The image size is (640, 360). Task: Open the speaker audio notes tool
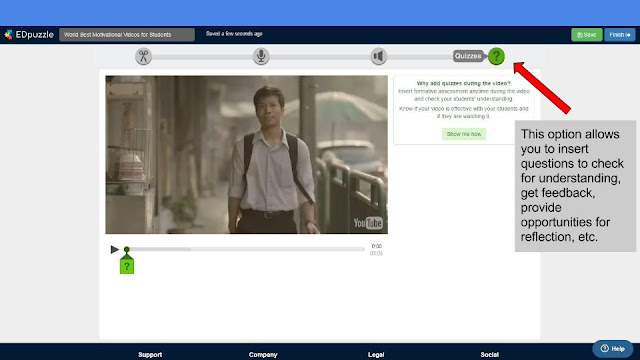378,56
